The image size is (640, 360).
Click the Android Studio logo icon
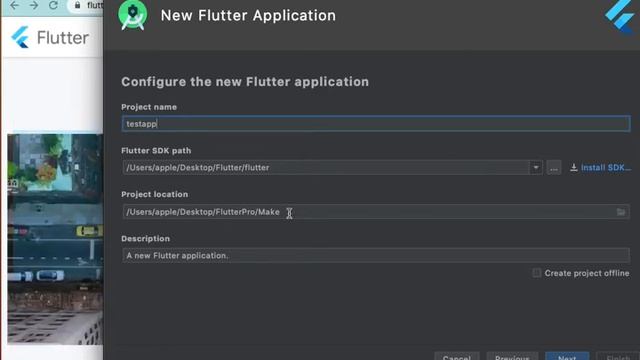(133, 15)
